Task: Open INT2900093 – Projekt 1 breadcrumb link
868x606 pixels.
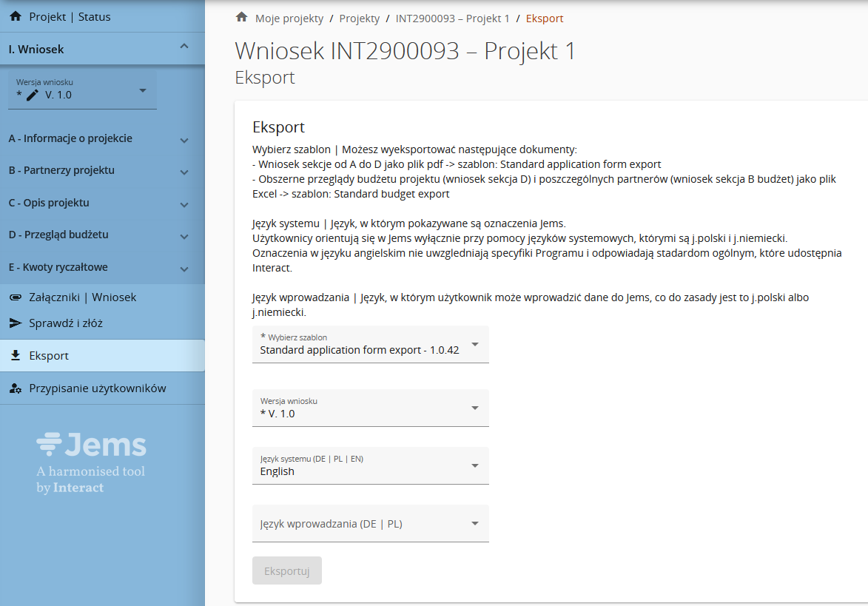Action: pyautogui.click(x=452, y=18)
